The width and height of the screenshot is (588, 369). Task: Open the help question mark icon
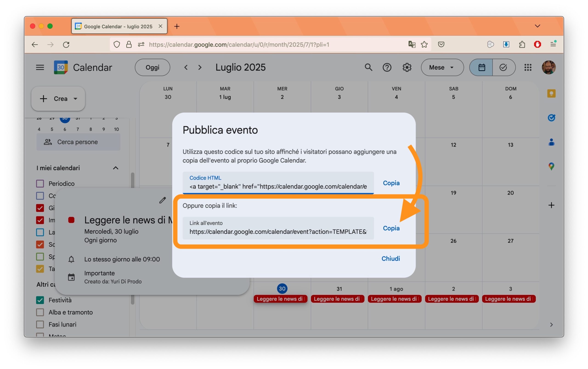coord(387,67)
